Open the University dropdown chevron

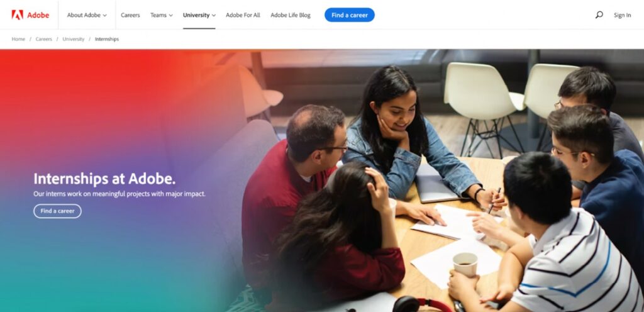click(x=214, y=16)
